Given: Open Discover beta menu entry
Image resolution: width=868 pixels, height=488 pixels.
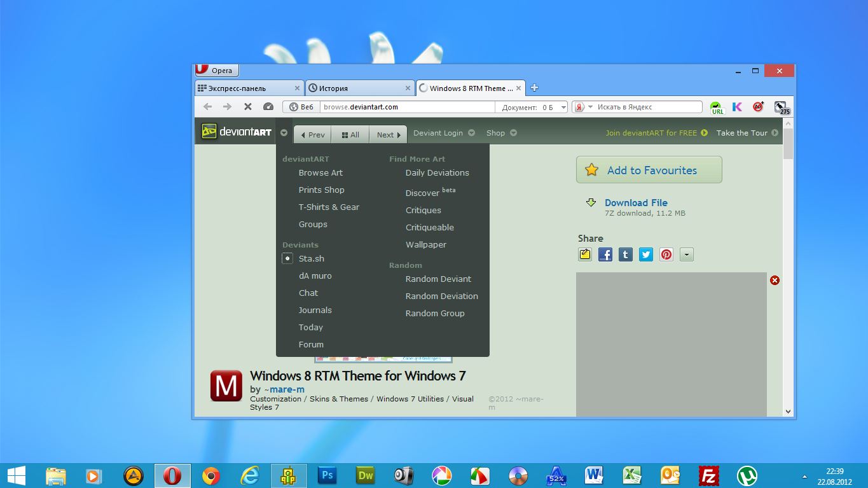Looking at the screenshot, I should point(431,192).
